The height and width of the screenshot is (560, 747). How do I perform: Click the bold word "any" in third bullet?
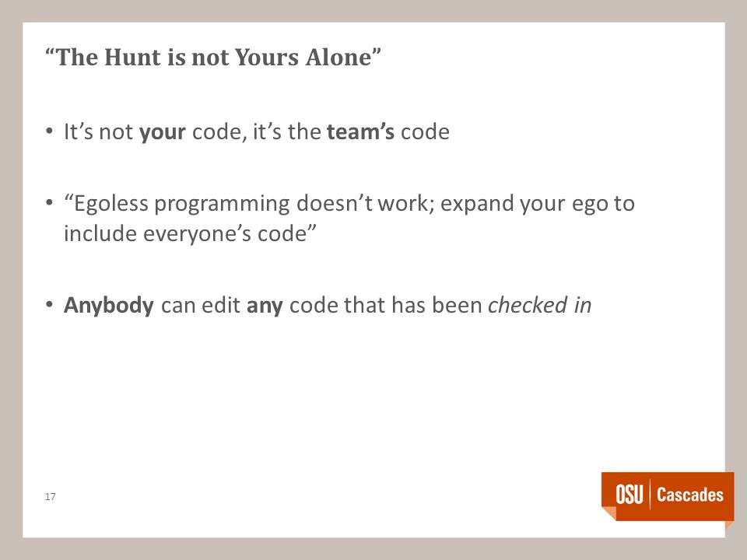pos(265,306)
